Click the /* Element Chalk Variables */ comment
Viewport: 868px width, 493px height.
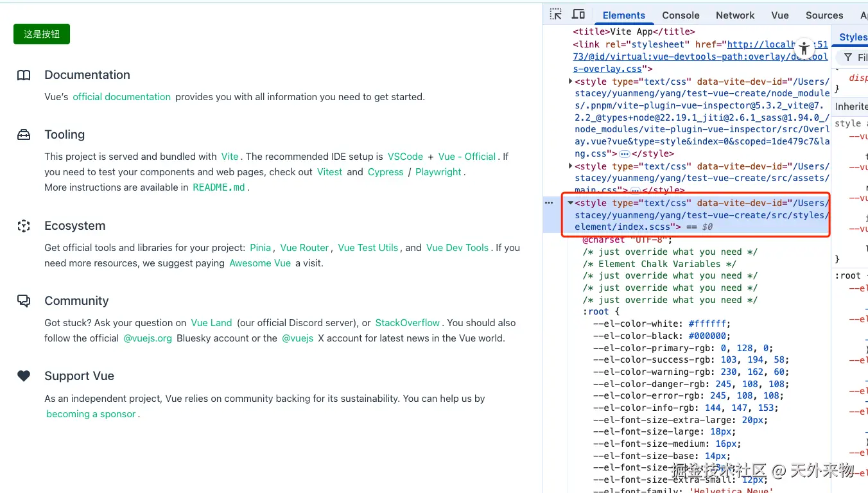pyautogui.click(x=659, y=264)
